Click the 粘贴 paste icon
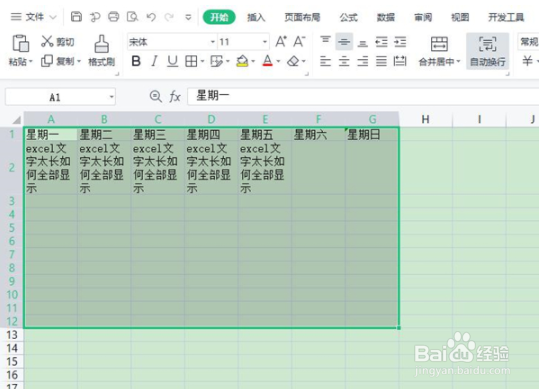Screen dimensions: 540x389 pos(20,43)
